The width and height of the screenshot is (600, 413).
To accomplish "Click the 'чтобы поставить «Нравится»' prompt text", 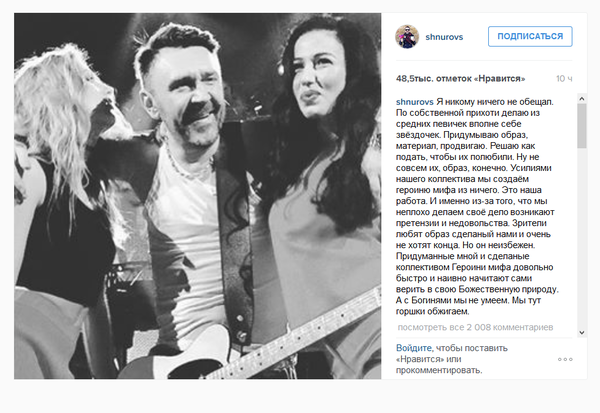I will [x=452, y=354].
